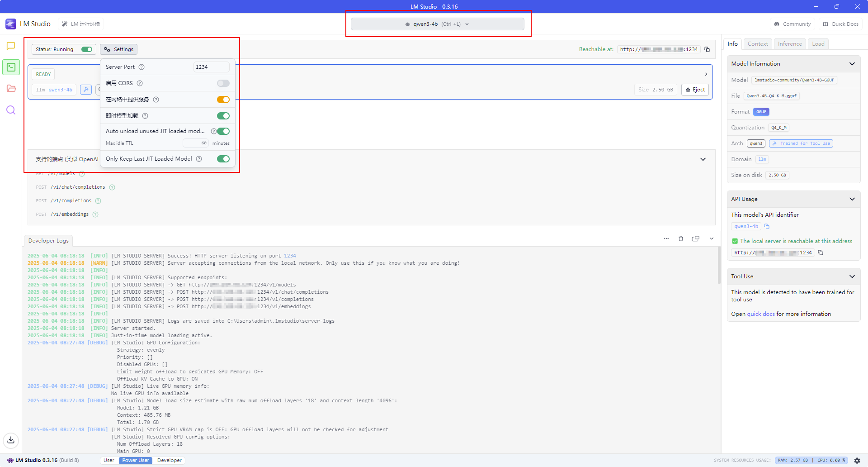This screenshot has height=467, width=868.
Task: Open the Discover search sidebar icon
Action: (x=11, y=110)
